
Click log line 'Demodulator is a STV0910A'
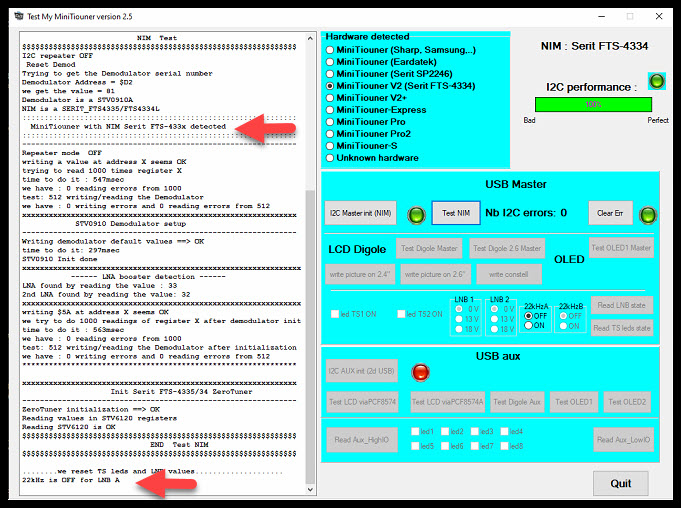pos(77,100)
